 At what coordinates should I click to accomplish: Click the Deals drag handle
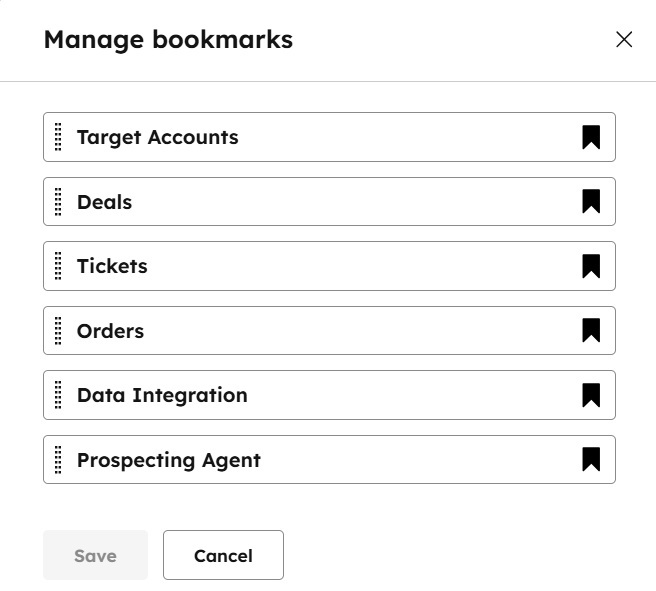click(58, 202)
